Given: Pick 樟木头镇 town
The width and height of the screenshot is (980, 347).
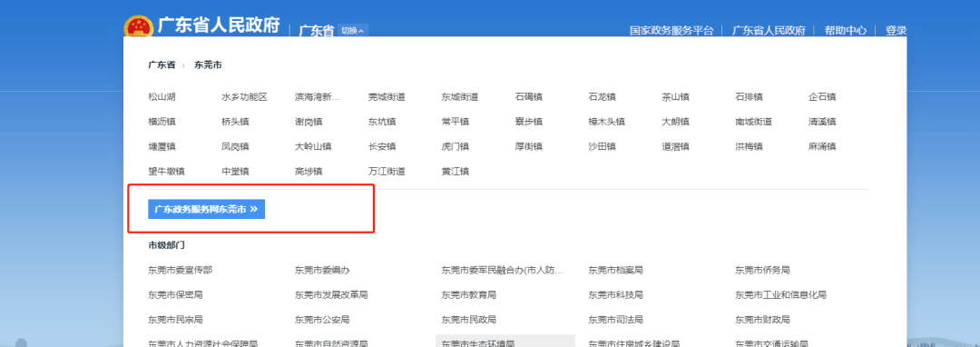Looking at the screenshot, I should click(x=606, y=122).
